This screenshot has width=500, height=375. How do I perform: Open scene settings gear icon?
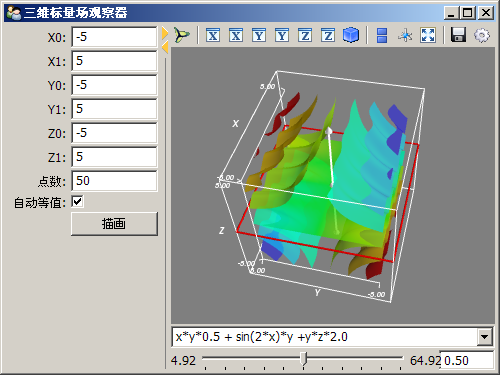click(x=482, y=35)
